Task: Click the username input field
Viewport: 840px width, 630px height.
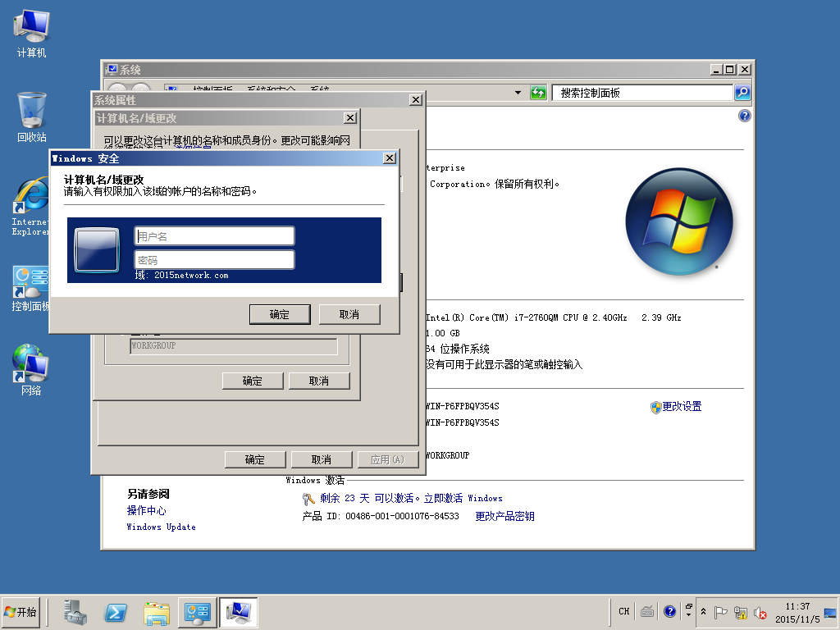Action: [x=214, y=236]
